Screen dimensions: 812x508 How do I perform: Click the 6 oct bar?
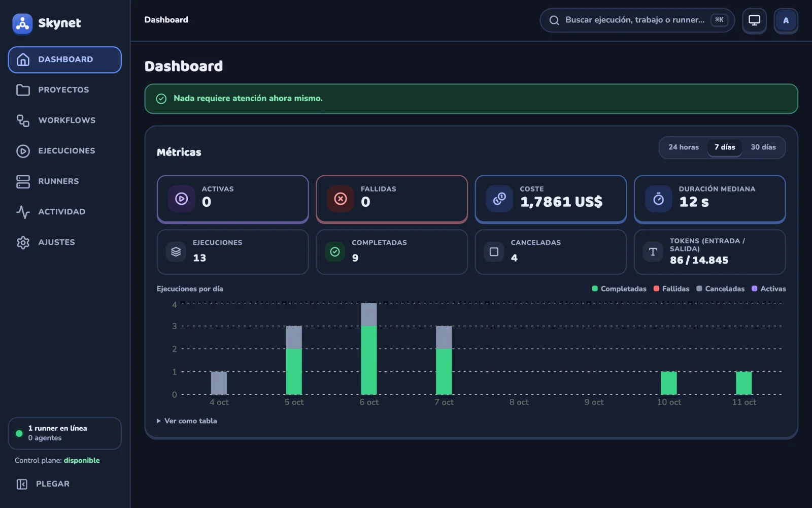369,349
